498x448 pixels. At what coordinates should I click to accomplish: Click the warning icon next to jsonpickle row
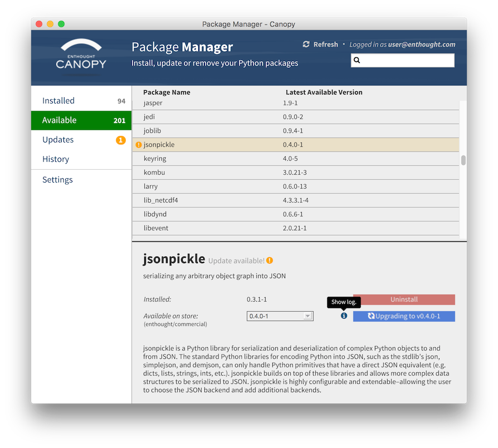138,144
